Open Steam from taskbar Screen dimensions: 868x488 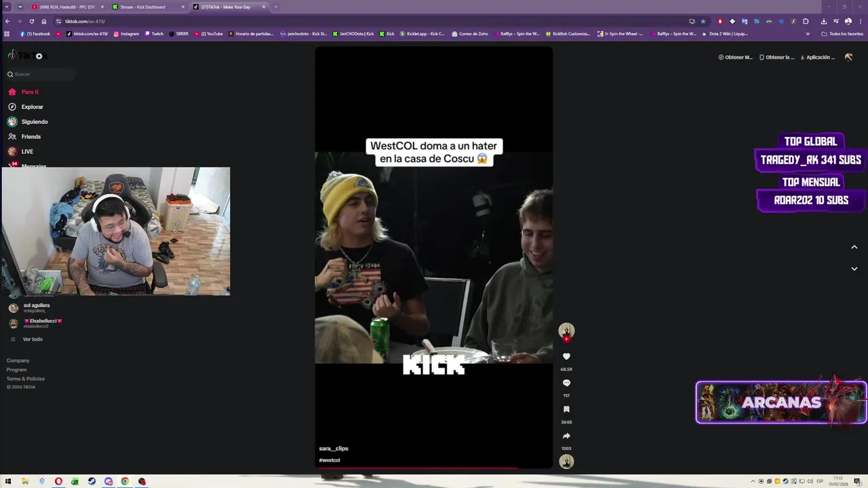coord(92,481)
